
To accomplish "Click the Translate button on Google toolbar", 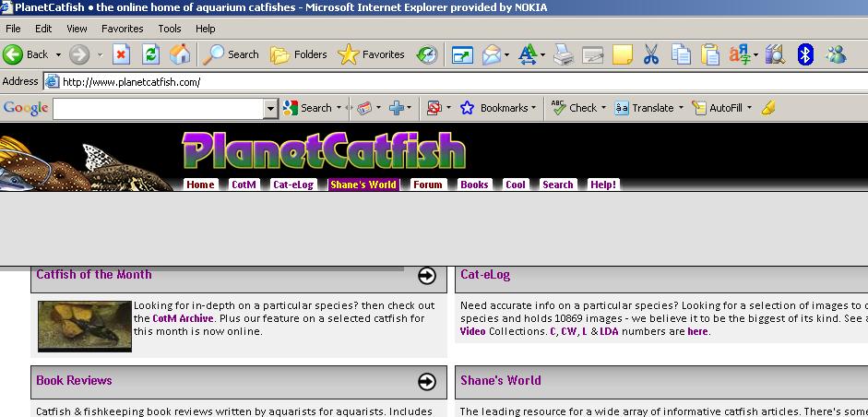I will point(645,108).
